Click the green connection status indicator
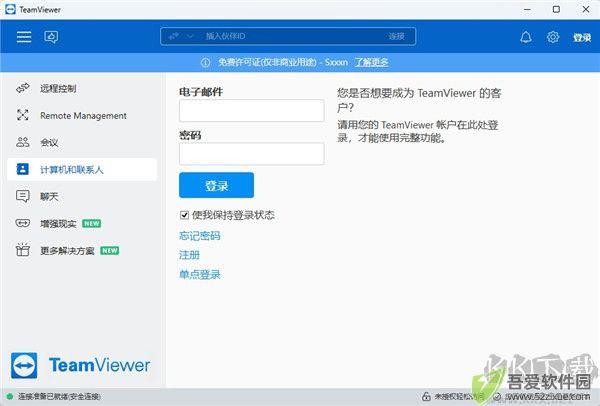Screen dimensions: 600x406 pyautogui.click(x=10, y=396)
